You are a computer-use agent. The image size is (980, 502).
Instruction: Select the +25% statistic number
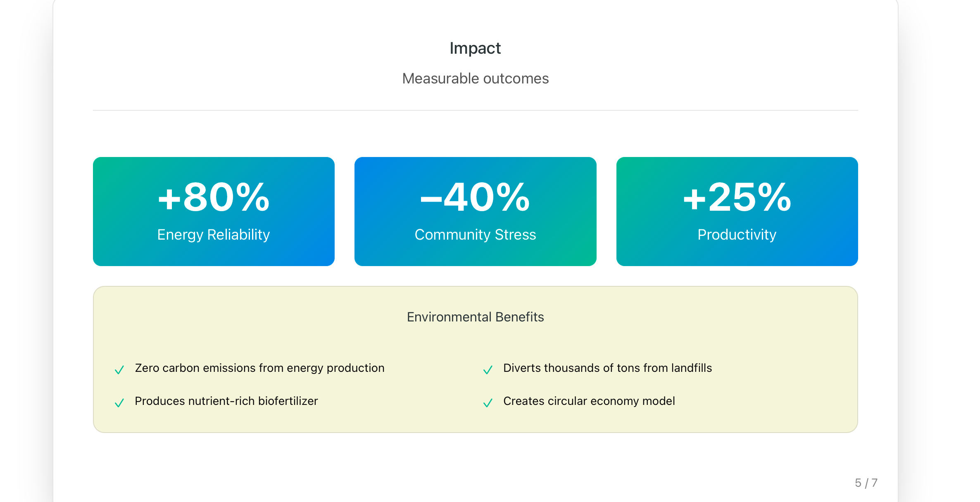(x=737, y=197)
